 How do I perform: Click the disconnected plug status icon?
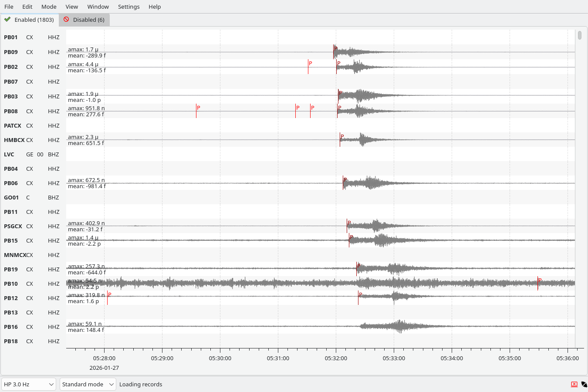pyautogui.click(x=584, y=384)
